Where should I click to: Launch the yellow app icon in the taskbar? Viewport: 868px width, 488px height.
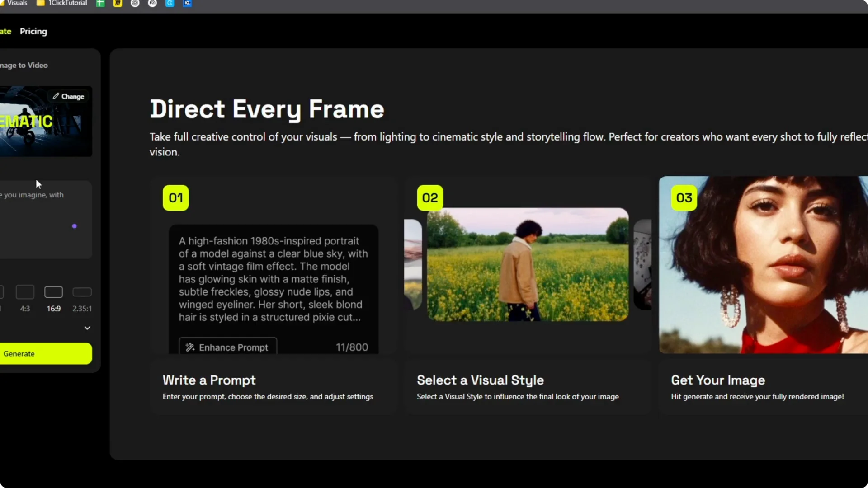(x=117, y=3)
